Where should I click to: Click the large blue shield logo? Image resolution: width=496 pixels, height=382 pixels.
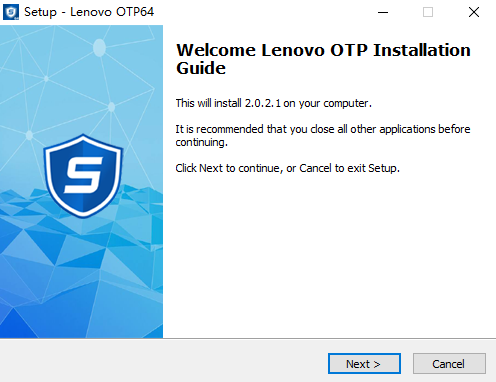pyautogui.click(x=83, y=176)
